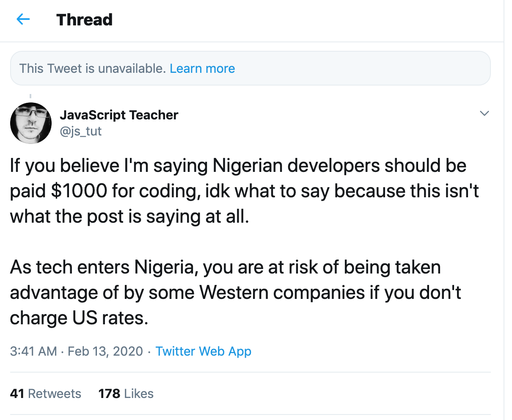The image size is (512, 420).
Task: Click the Thread page heading
Action: [84, 19]
